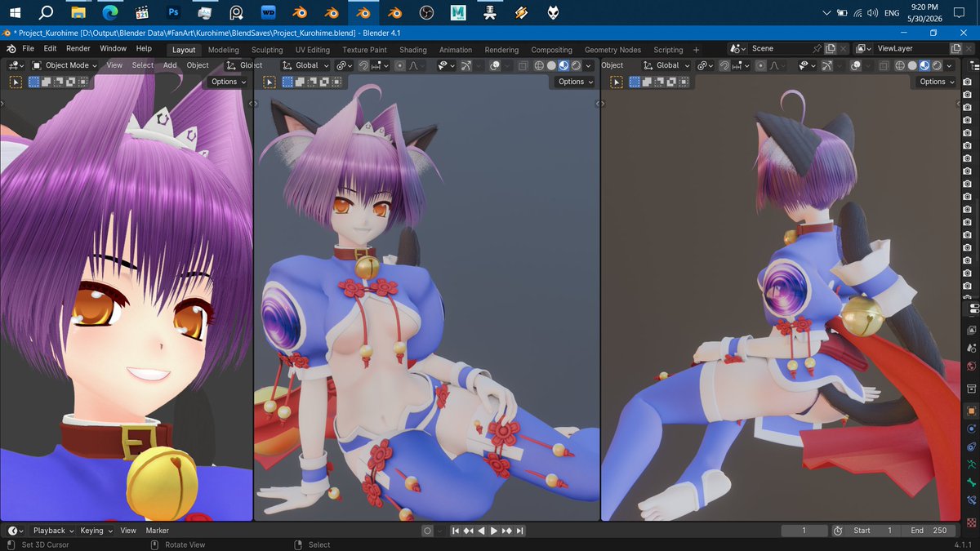Viewport: 980px width, 551px height.
Task: Click the gizmo icon in right viewport header
Action: coord(826,65)
